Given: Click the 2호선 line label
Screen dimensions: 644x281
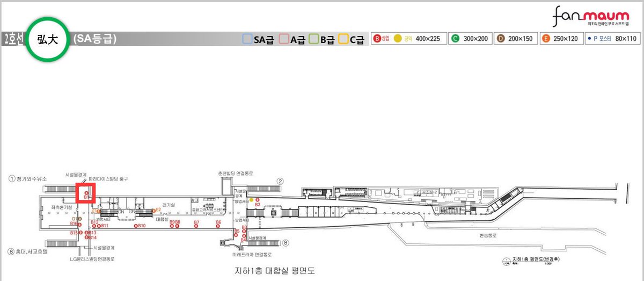Looking at the screenshot, I should click(13, 39).
